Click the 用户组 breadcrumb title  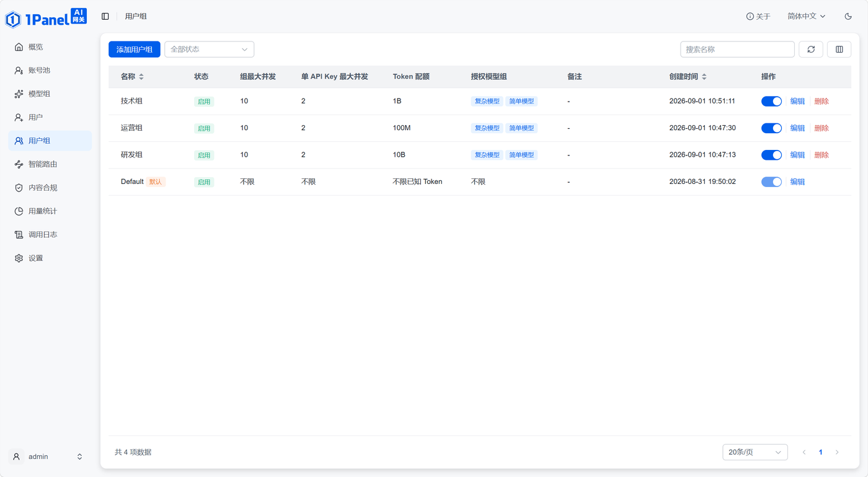(136, 17)
